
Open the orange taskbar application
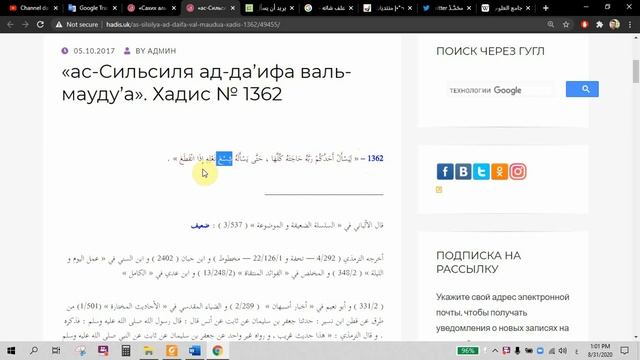click(172, 351)
